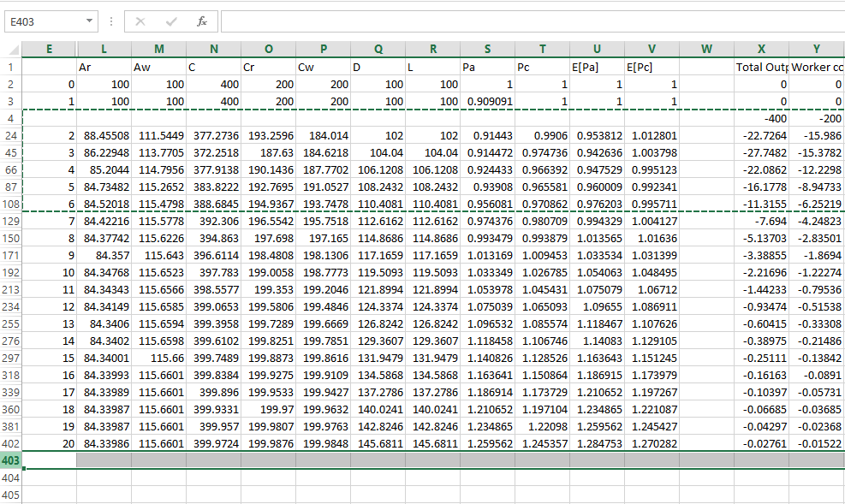
Task: Click the cell with value -7.694
Action: [x=761, y=222]
